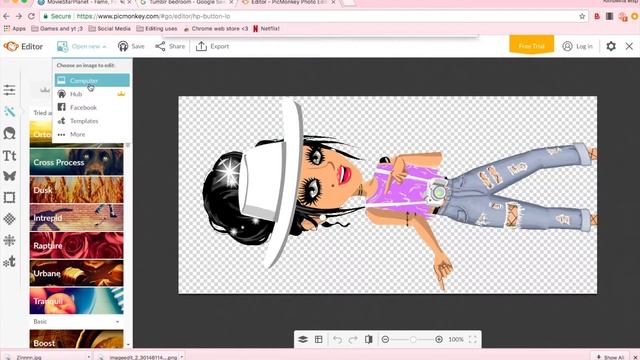Image resolution: width=640 pixels, height=360 pixels.
Task: Choose Computer from the open menu
Action: [92, 80]
